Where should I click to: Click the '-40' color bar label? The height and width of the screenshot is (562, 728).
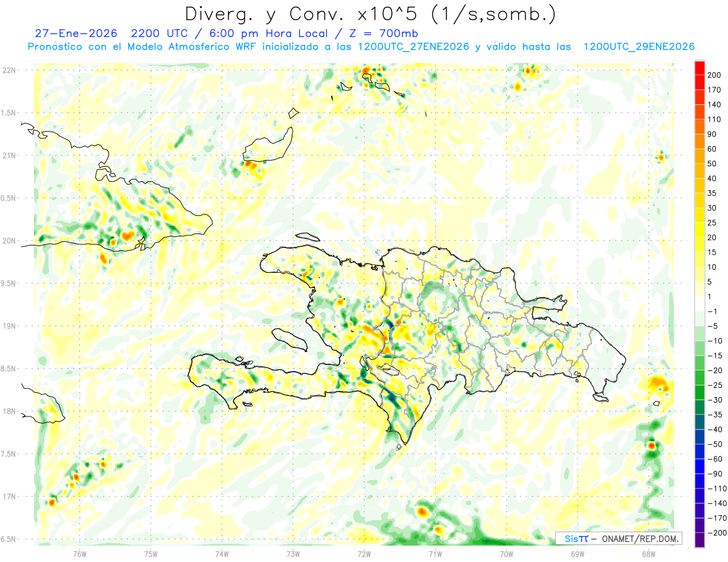pos(716,429)
